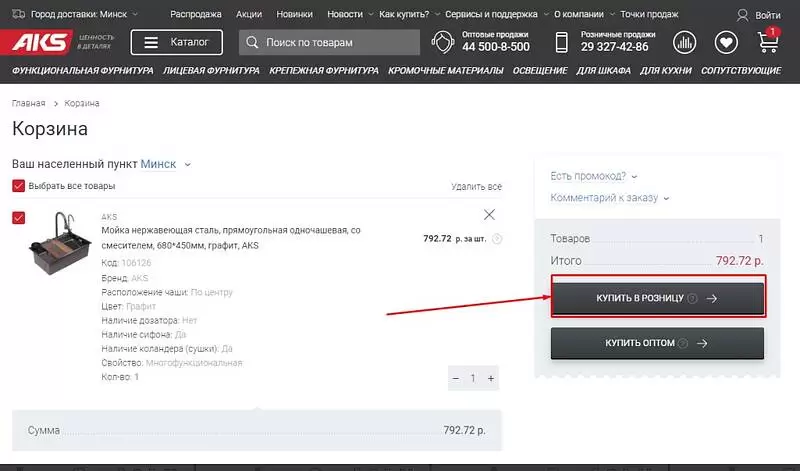Screen dimensions: 800x471
Task: Increase product quantity with plus button
Action: [491, 379]
